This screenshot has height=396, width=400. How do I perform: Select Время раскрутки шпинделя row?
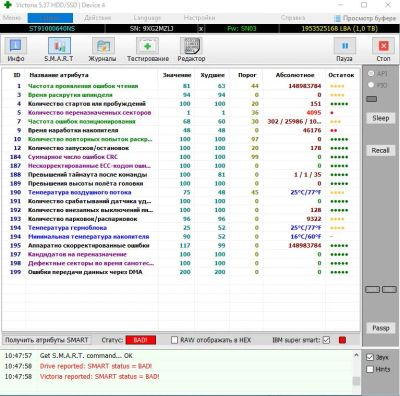point(181,95)
